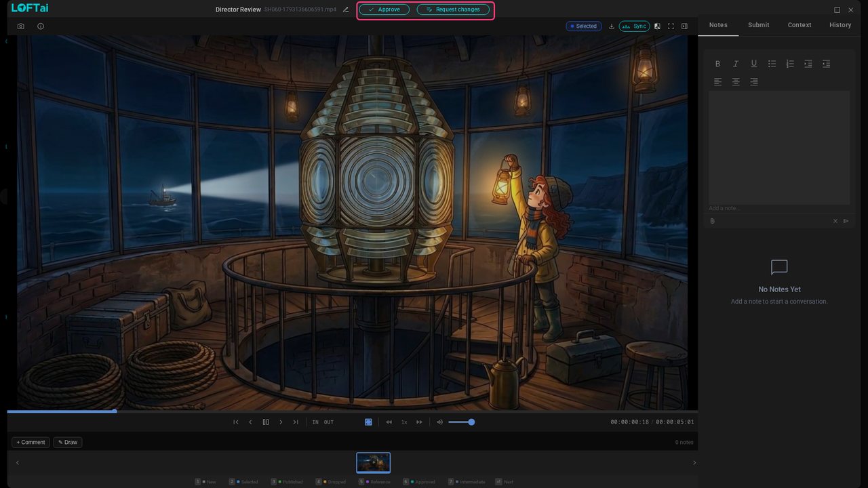Click Request changes button
The image size is (868, 488).
pyautogui.click(x=453, y=9)
